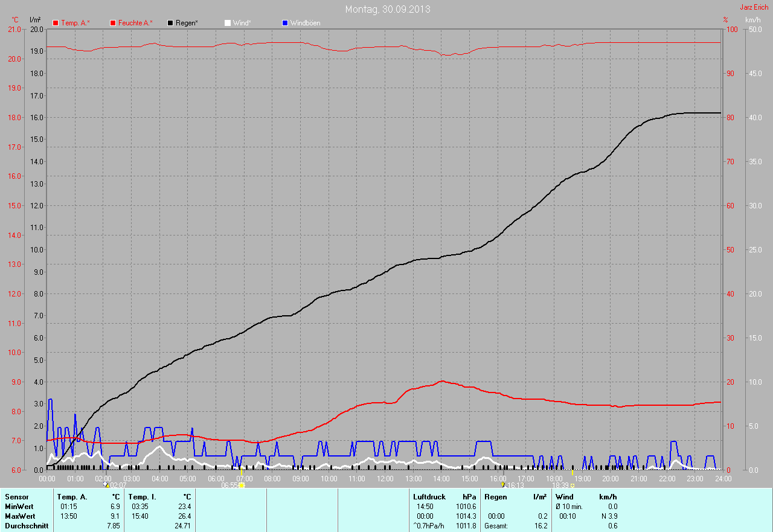The width and height of the screenshot is (773, 532).
Task: Click the white Wind legend square
Action: 228,23
